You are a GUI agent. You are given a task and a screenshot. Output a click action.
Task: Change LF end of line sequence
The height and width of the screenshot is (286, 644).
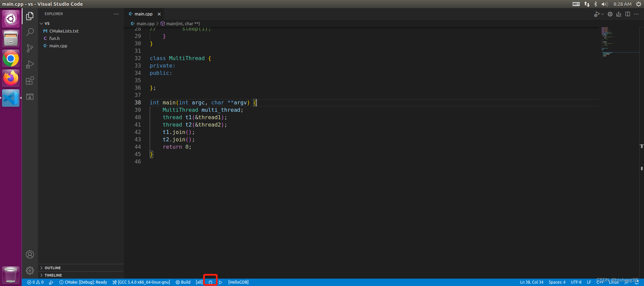click(589, 282)
